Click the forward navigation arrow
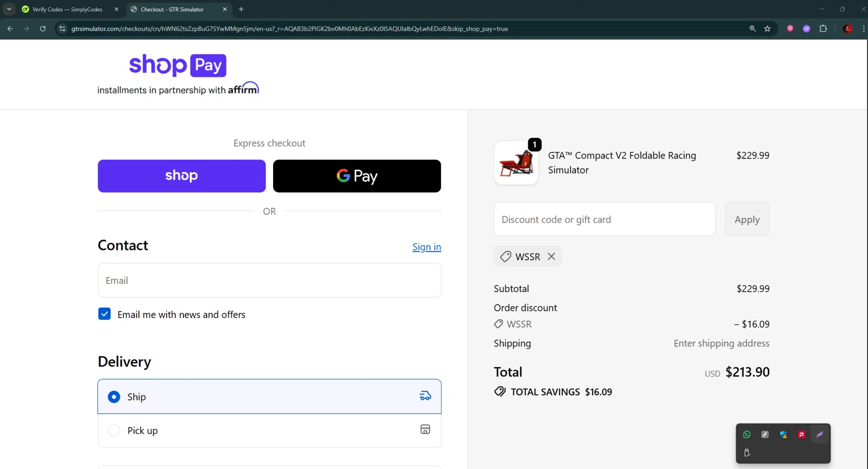The width and height of the screenshot is (868, 469). pyautogui.click(x=26, y=28)
